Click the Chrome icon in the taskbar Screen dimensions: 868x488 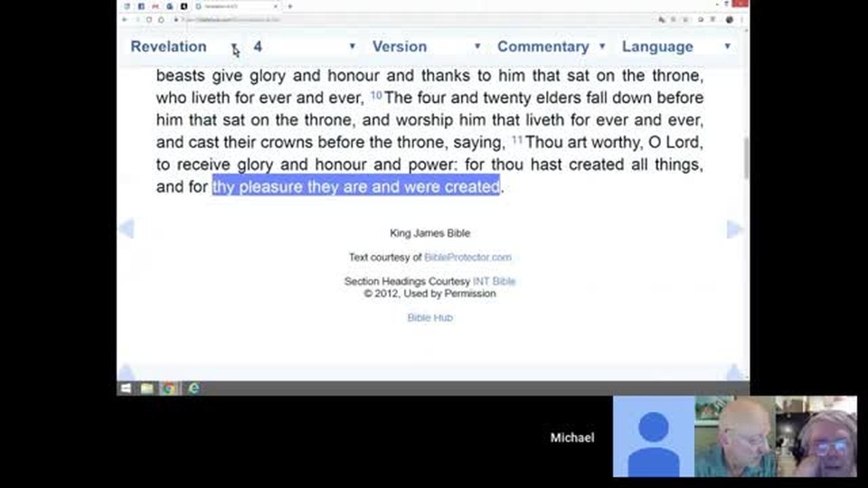click(x=169, y=389)
